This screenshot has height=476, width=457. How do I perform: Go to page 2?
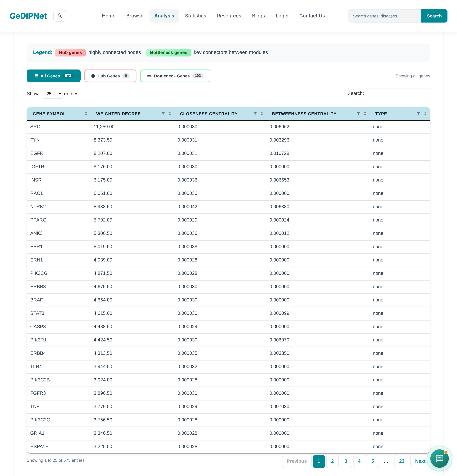[x=332, y=461]
